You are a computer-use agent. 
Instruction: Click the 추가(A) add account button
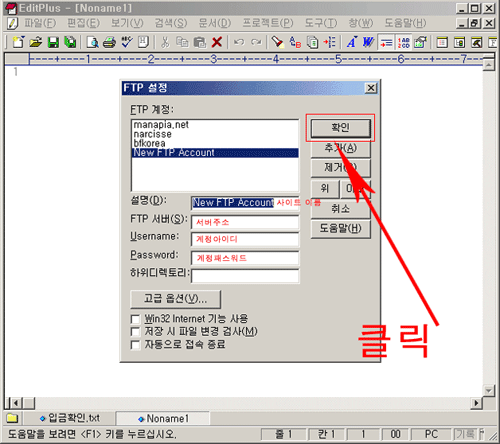[x=340, y=148]
